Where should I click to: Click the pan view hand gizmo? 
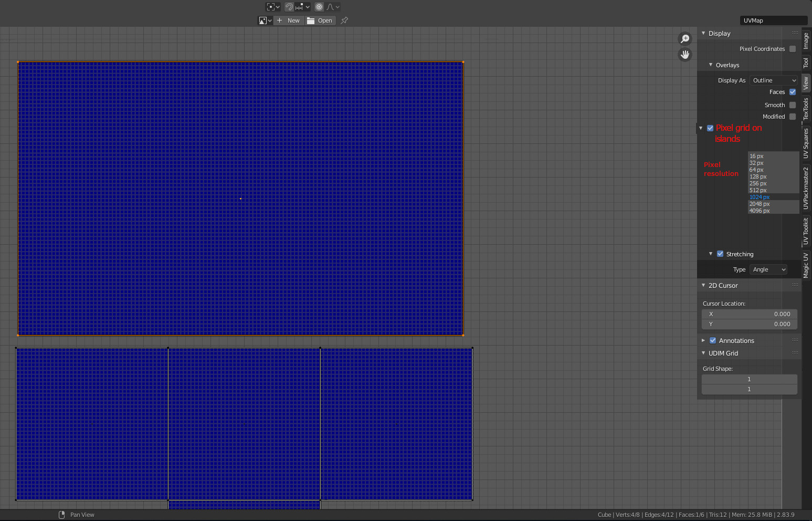click(x=685, y=55)
